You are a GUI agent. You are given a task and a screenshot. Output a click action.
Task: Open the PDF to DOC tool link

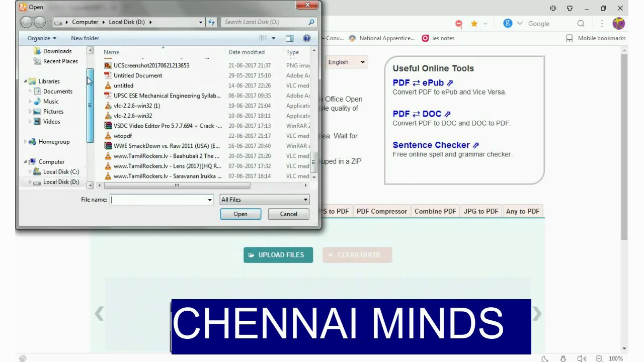pyautogui.click(x=421, y=114)
